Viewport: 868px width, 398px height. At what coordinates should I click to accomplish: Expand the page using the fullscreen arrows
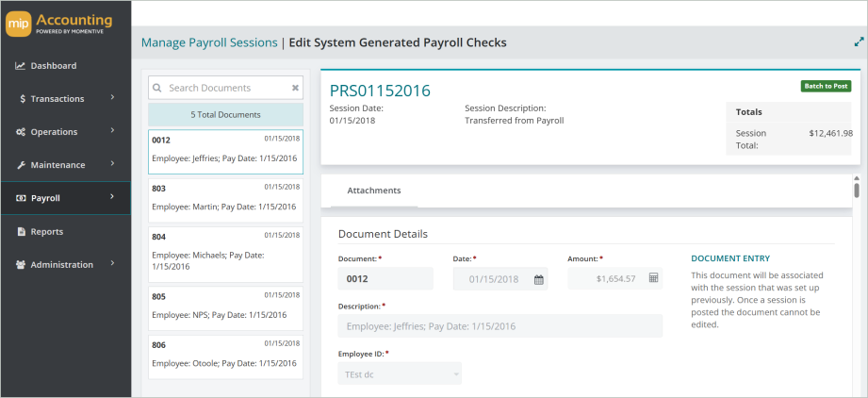[x=859, y=42]
